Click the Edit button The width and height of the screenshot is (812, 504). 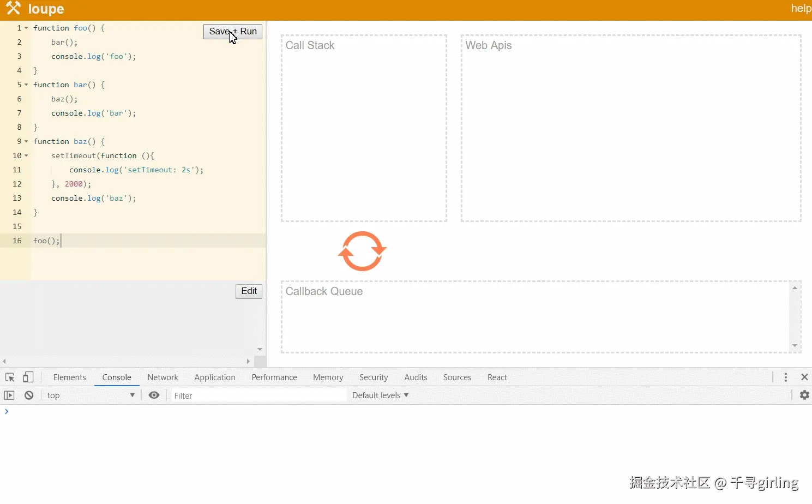coord(249,291)
